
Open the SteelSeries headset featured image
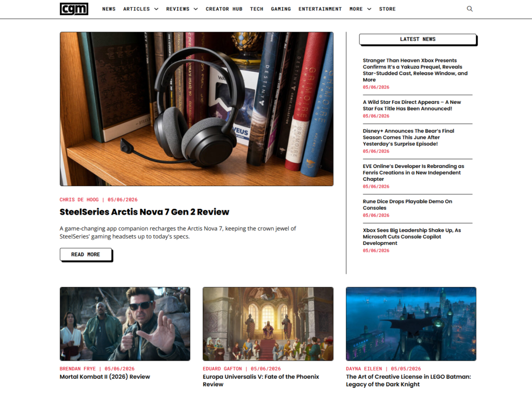pos(196,109)
